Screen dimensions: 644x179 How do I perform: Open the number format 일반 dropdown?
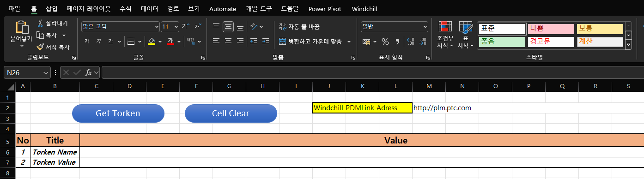click(x=425, y=27)
